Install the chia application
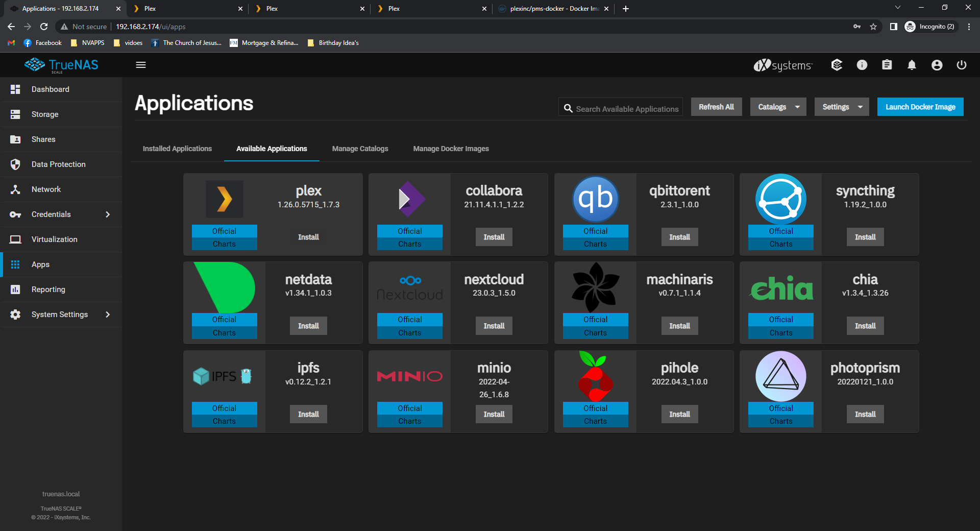980x531 pixels. 865,326
